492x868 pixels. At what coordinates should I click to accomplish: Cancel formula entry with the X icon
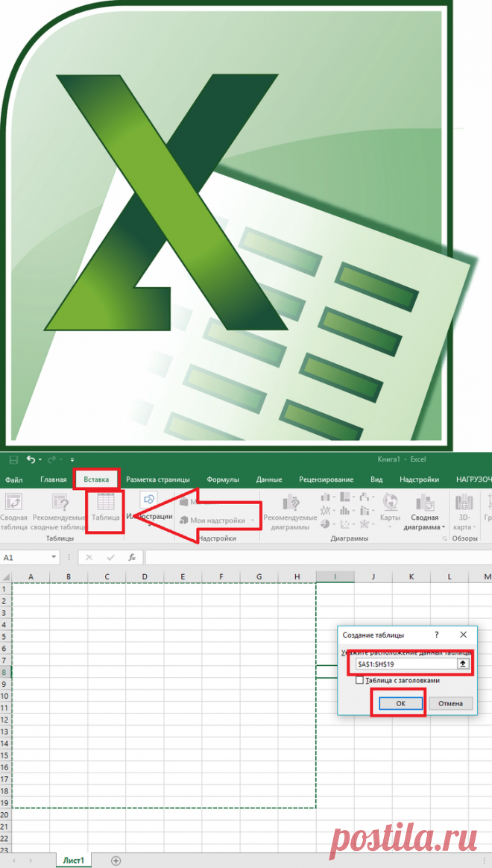pyautogui.click(x=89, y=558)
